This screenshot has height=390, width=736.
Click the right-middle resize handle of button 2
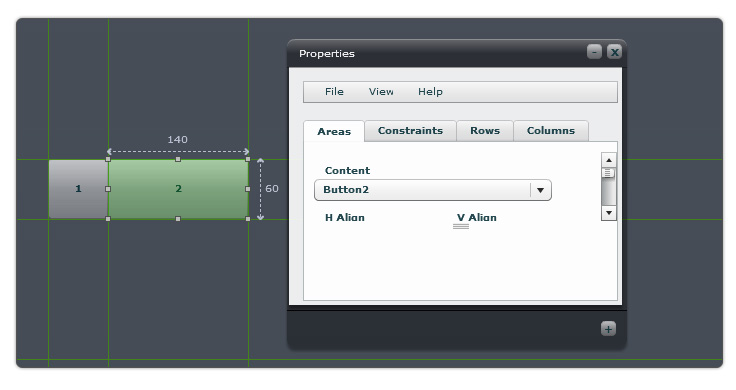coord(248,189)
